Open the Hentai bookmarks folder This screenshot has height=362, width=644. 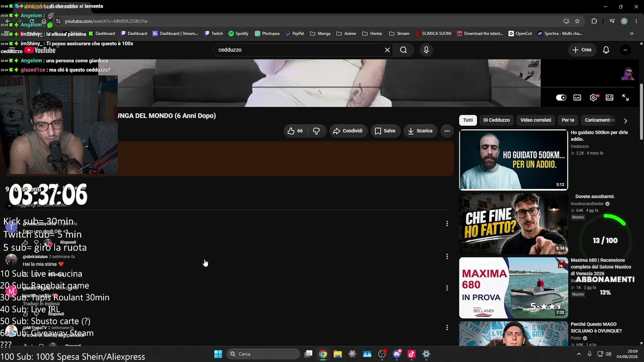[372, 34]
